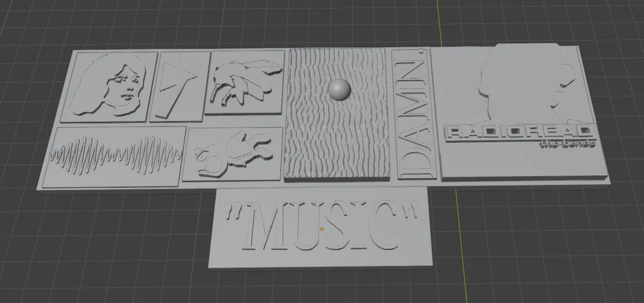
Task: Click the sphere on the wavy panel
Action: tap(340, 89)
